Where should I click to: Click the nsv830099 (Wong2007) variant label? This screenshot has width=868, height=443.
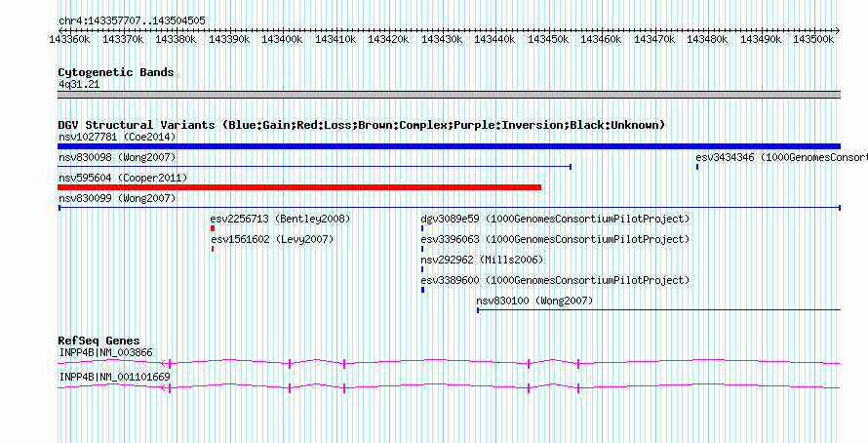point(117,198)
